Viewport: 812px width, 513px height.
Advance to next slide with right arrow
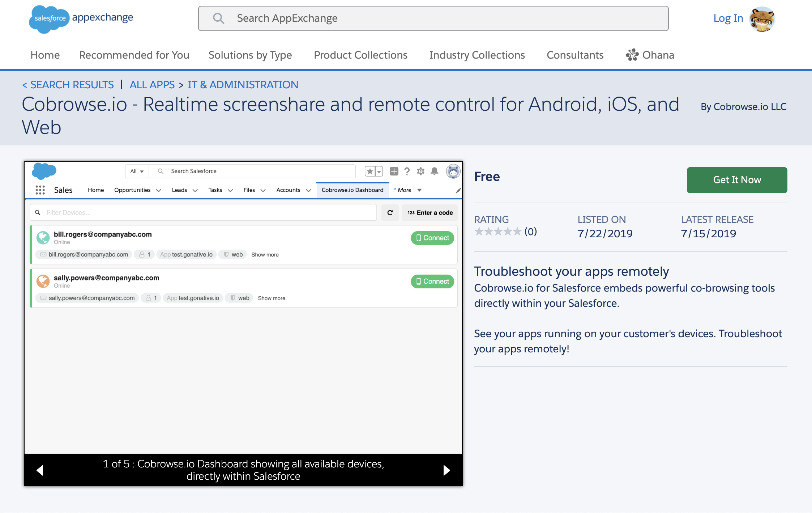click(447, 470)
